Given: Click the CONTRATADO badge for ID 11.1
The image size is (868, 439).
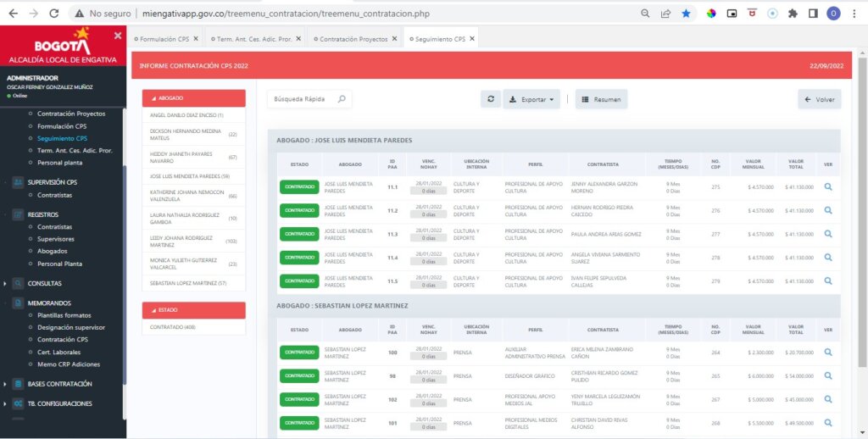Looking at the screenshot, I should click(x=299, y=187).
